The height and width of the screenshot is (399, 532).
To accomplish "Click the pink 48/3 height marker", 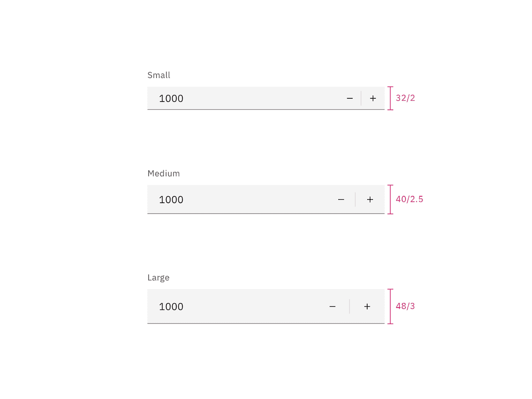I will click(x=405, y=306).
